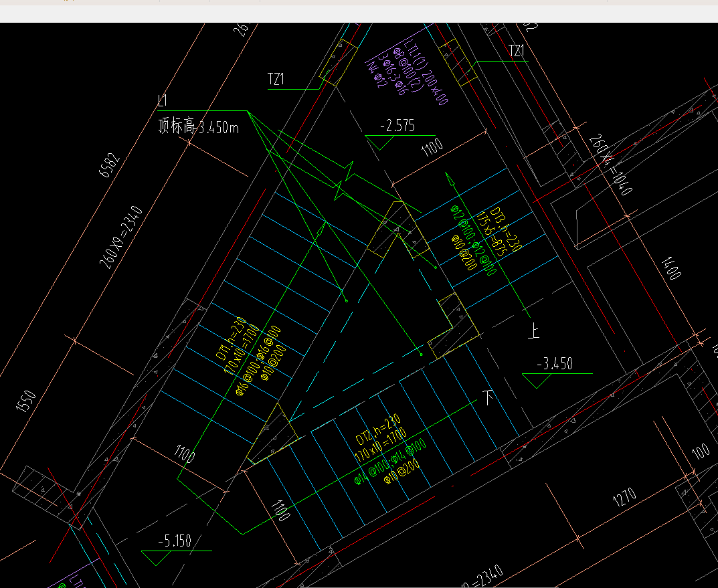Click '170x10=1700' text under DT1 label
This screenshot has height=588, width=718.
242,349
